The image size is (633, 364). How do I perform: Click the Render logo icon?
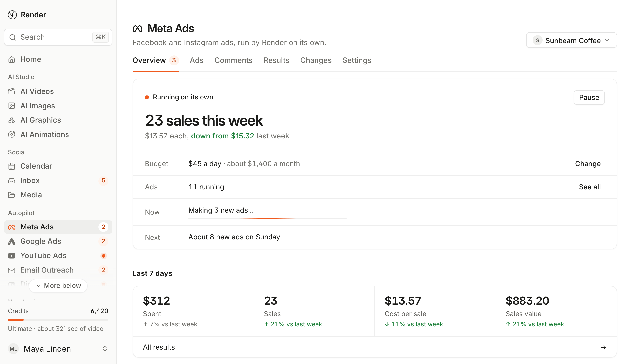click(12, 15)
